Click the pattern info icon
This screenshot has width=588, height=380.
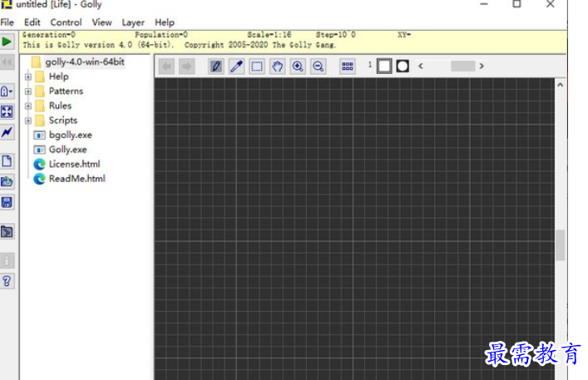coord(7,260)
